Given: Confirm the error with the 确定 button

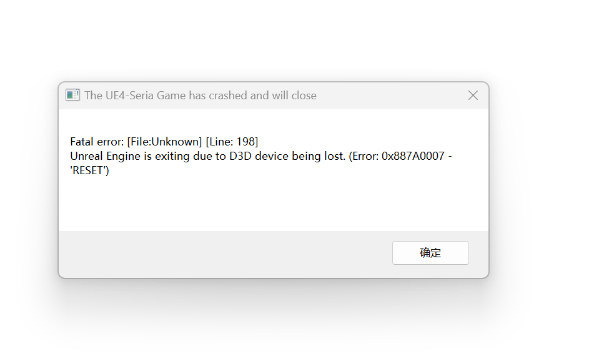Looking at the screenshot, I should click(430, 252).
